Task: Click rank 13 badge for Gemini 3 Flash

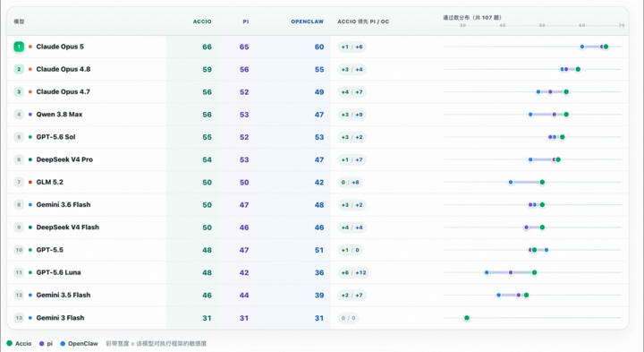Action: 19,318
